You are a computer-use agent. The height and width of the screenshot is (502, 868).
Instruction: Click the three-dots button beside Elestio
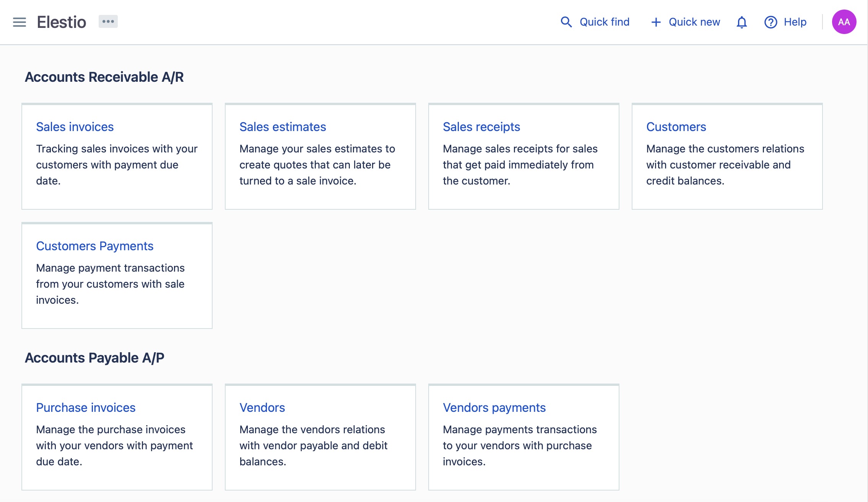click(x=108, y=21)
